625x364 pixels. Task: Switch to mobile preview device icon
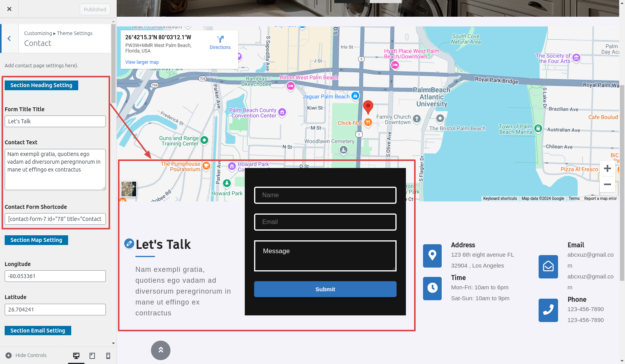[x=108, y=355]
